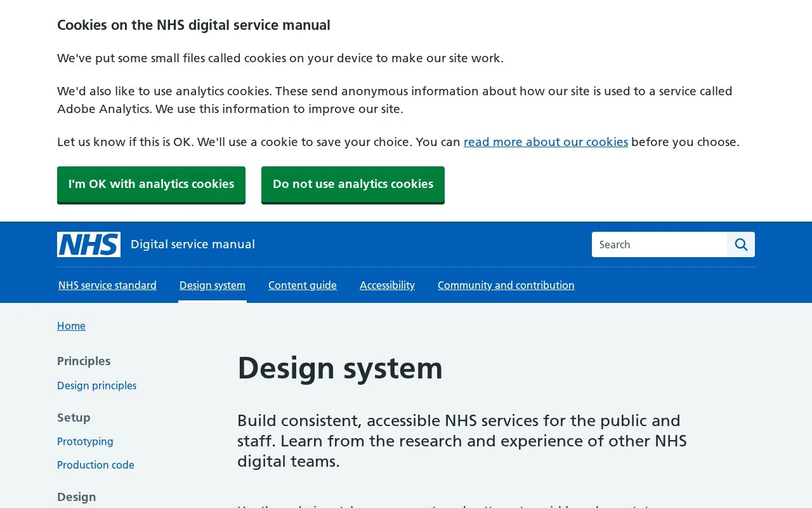812x508 pixels.
Task: Open the NHS service standard tab
Action: point(107,285)
